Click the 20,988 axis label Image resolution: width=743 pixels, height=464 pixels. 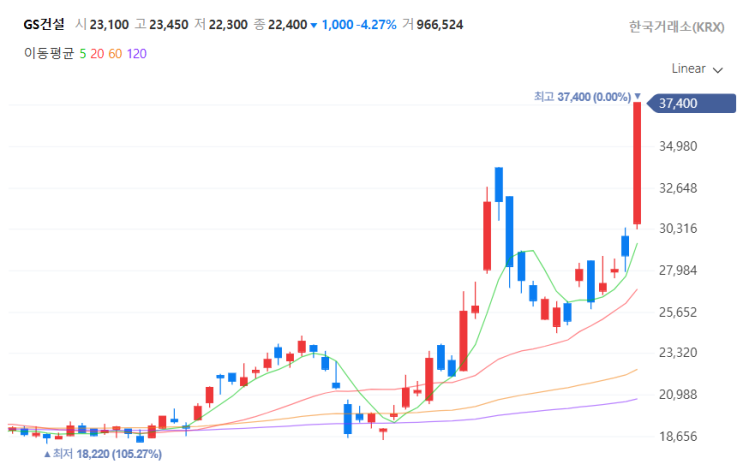pos(678,394)
